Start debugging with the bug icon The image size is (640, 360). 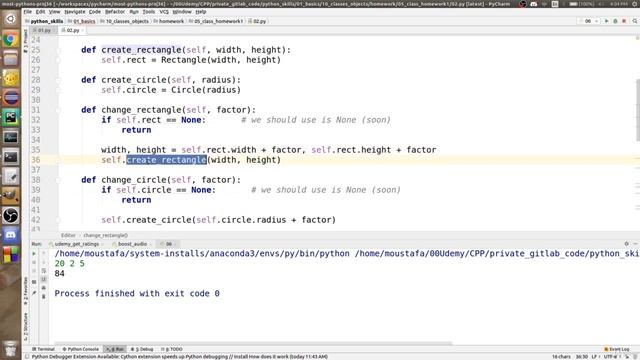point(615,21)
